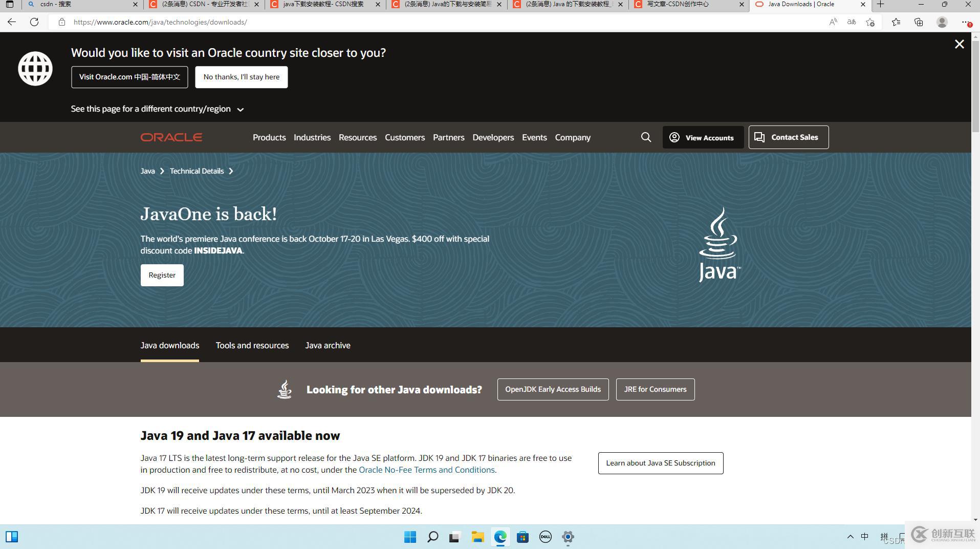The image size is (980, 549).
Task: Open Task View from the taskbar
Action: point(454,537)
